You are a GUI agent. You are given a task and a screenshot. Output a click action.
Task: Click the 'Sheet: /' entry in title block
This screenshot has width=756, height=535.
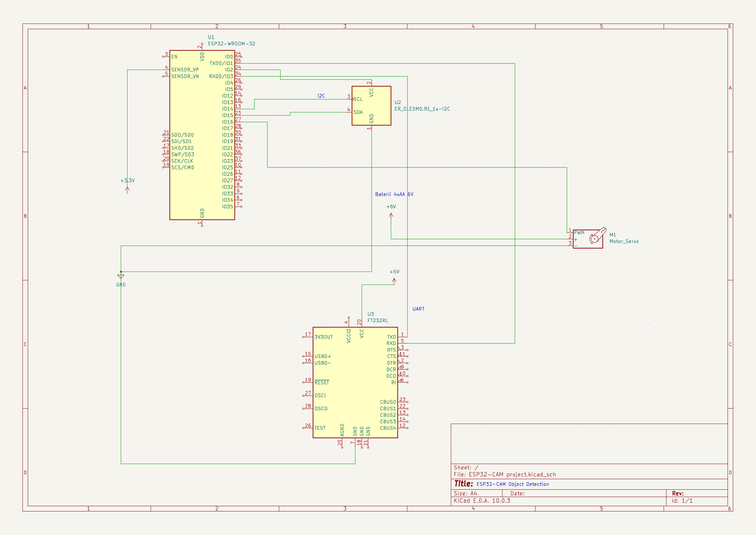pos(466,468)
